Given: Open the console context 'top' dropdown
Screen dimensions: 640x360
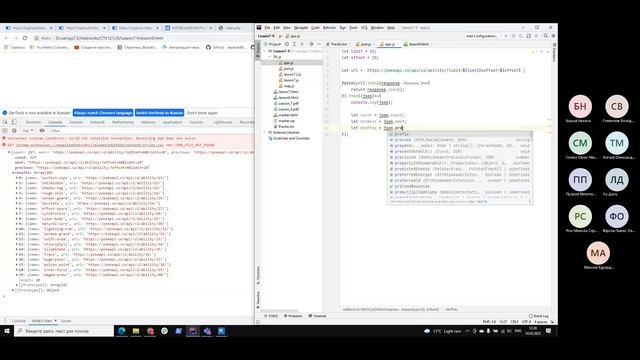Looking at the screenshot, I should point(28,131).
